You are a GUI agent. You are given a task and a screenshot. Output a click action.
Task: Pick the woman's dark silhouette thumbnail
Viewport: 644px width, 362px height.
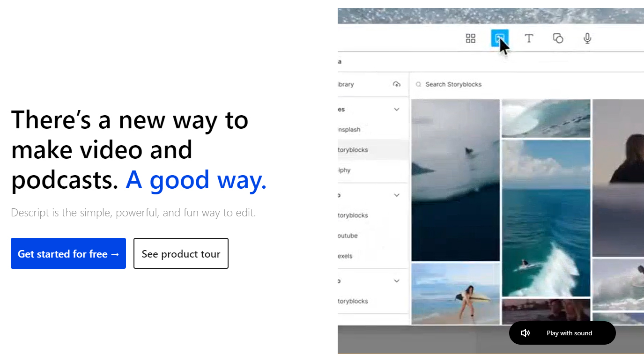click(618, 178)
